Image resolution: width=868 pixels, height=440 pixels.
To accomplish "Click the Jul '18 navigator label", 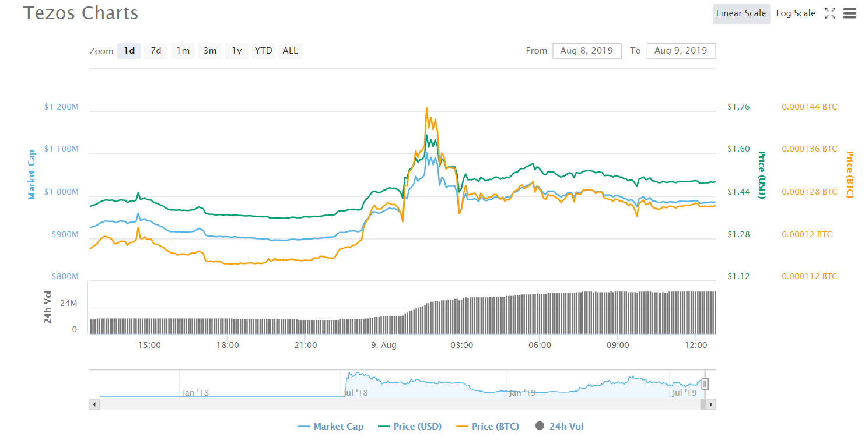I will (356, 393).
